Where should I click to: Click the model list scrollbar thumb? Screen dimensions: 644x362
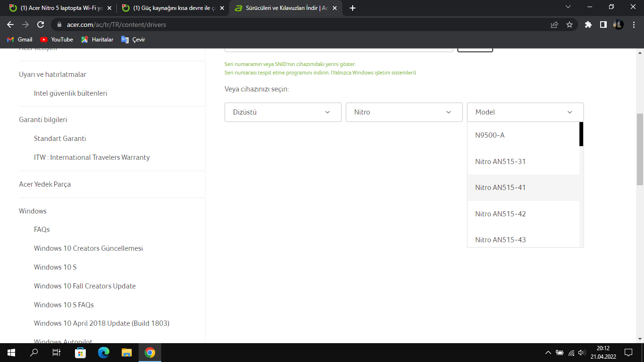point(581,134)
